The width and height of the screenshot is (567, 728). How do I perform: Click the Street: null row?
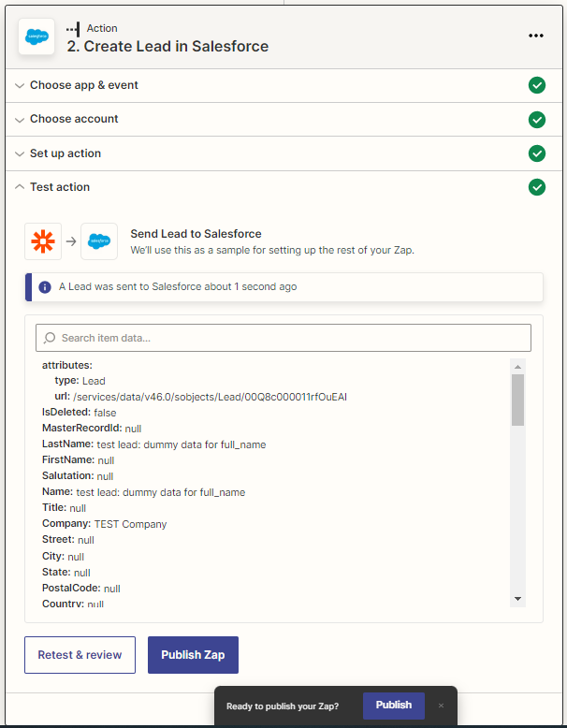coord(68,540)
